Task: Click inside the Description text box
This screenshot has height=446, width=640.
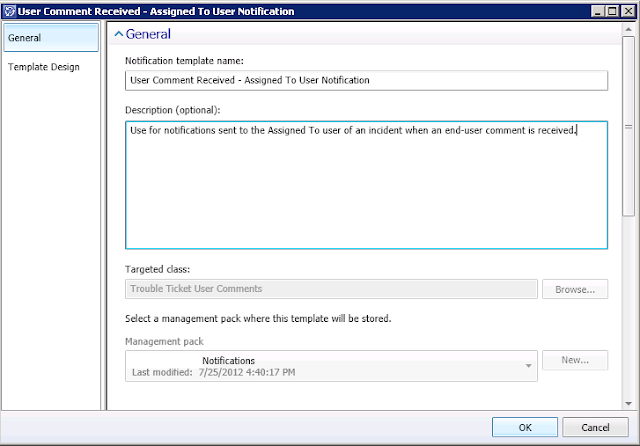Action: tap(366, 185)
